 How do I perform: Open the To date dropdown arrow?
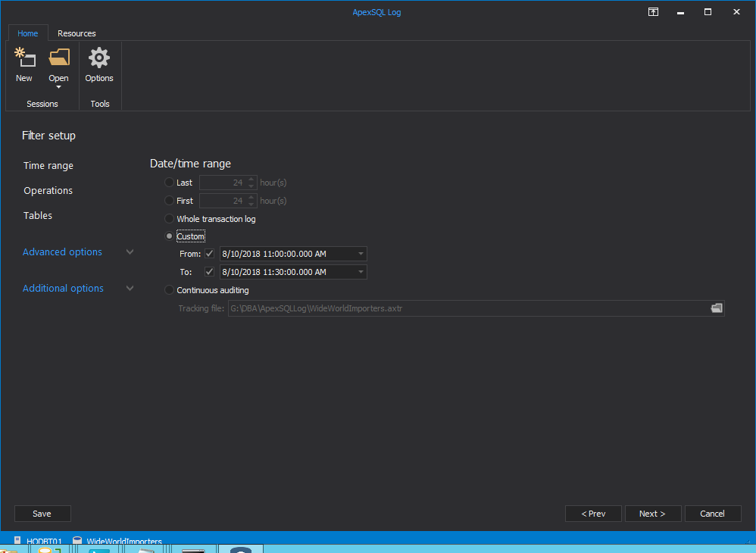click(361, 272)
